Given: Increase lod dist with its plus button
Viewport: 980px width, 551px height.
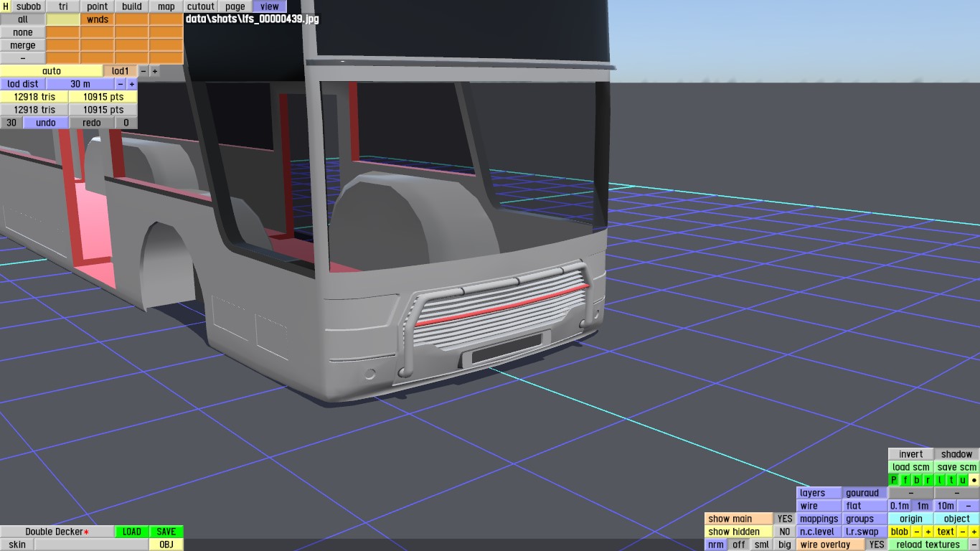Looking at the screenshot, I should point(132,84).
